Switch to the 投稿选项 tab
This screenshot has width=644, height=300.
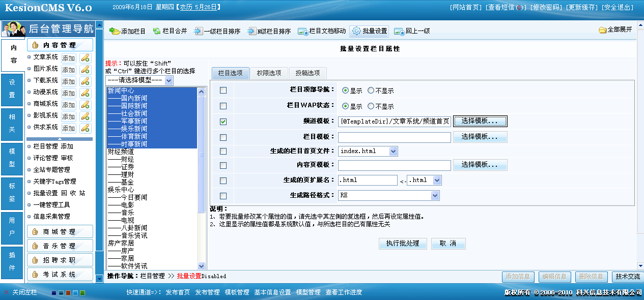[x=307, y=73]
